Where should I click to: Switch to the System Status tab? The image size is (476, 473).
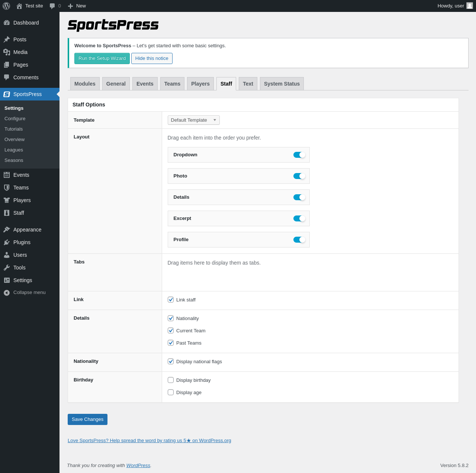pos(282,84)
